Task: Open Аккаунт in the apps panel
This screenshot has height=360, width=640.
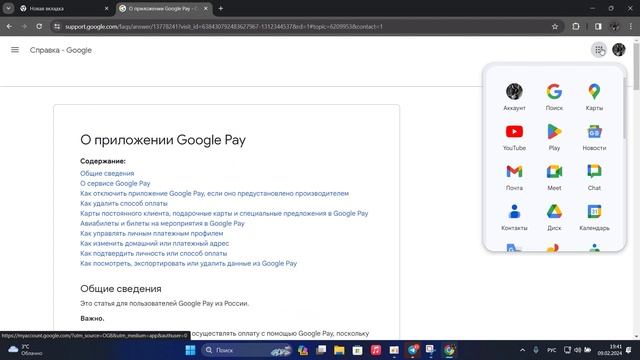Action: (514, 97)
